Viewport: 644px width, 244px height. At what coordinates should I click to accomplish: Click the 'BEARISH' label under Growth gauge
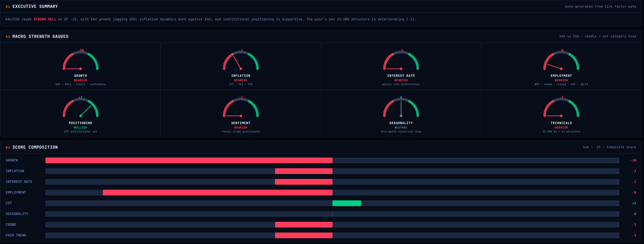[81, 80]
